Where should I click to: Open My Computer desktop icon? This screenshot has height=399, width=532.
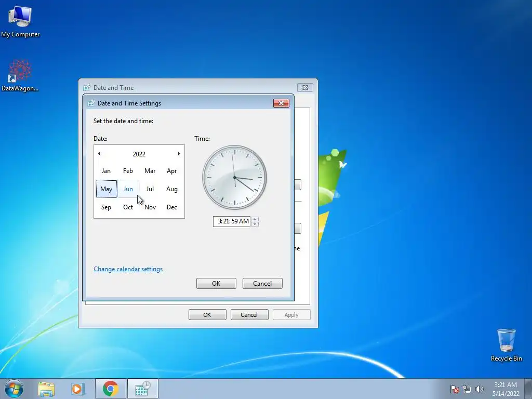pos(20,21)
